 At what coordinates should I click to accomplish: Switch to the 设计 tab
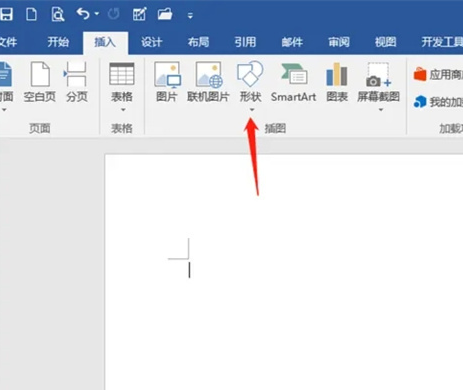(152, 42)
